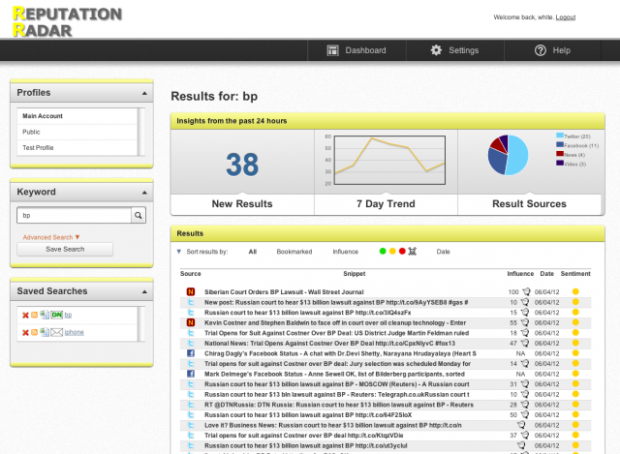Sort results by Bookmarked
620x454 pixels.
[x=294, y=252]
